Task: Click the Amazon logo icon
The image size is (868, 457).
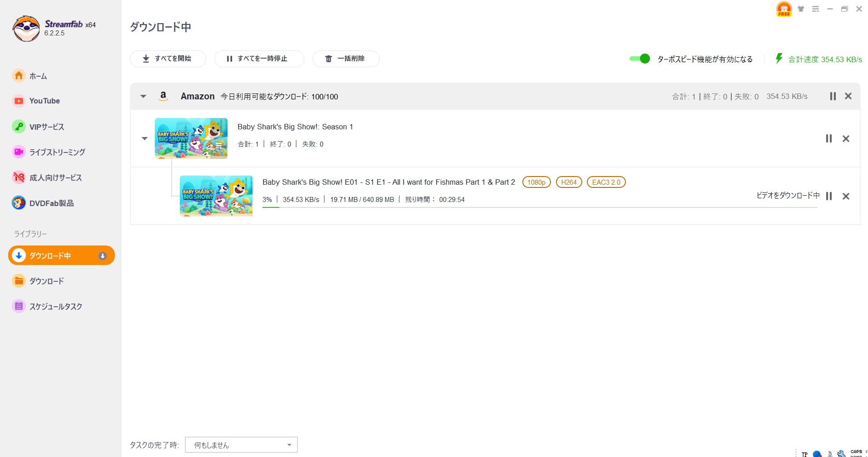Action: (163, 96)
